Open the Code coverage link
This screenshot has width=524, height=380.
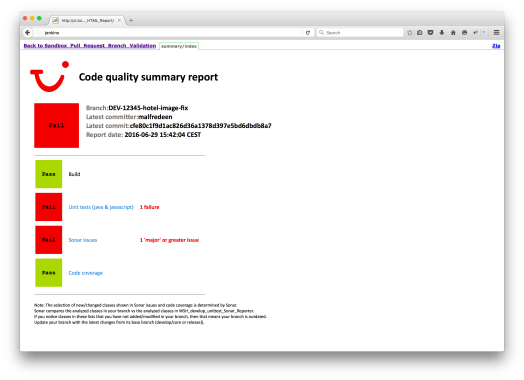click(86, 273)
